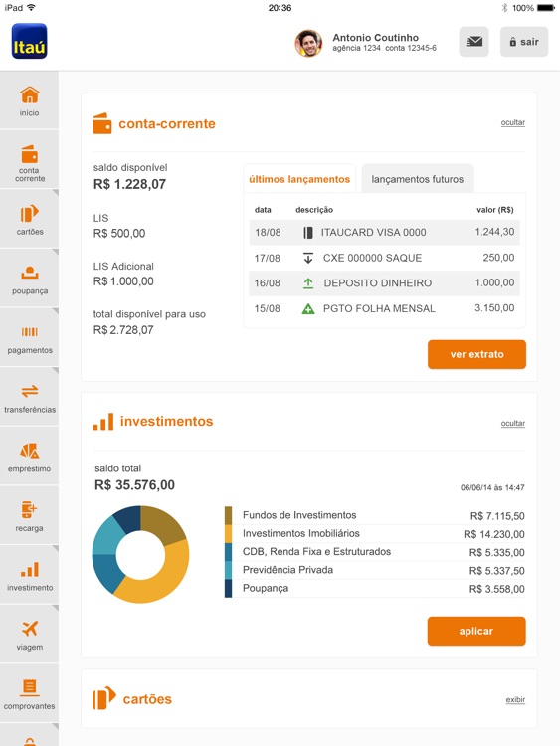Viewport: 560px width, 746px height.
Task: Click the ver extrato button
Action: point(476,354)
